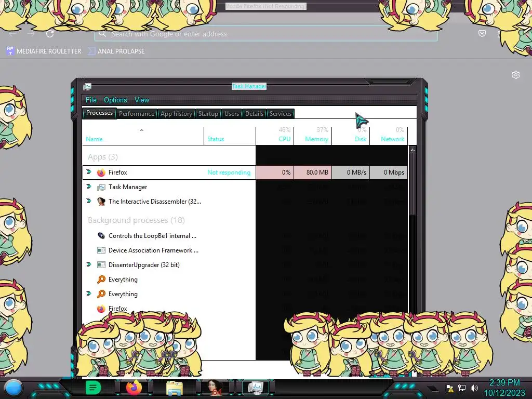Go to the Startup tab
The height and width of the screenshot is (399, 532).
208,114
